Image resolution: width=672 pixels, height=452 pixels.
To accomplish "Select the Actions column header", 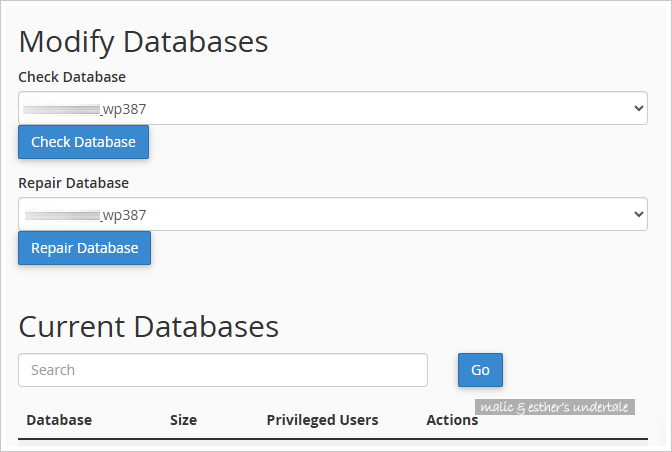I will click(x=451, y=421).
